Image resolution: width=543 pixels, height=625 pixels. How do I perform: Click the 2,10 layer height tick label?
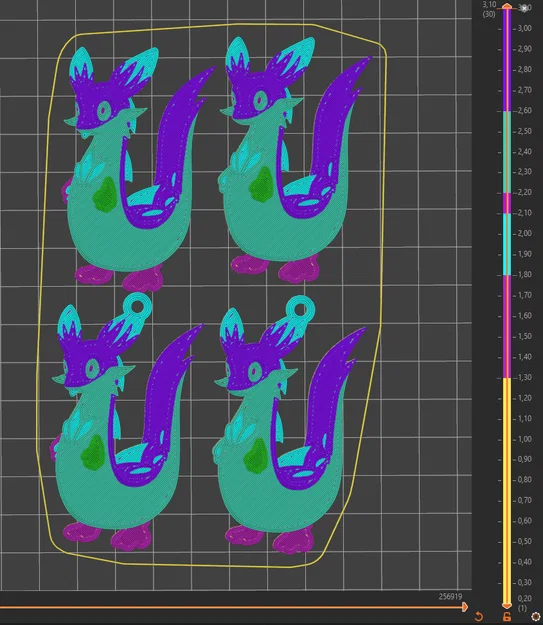pos(524,213)
